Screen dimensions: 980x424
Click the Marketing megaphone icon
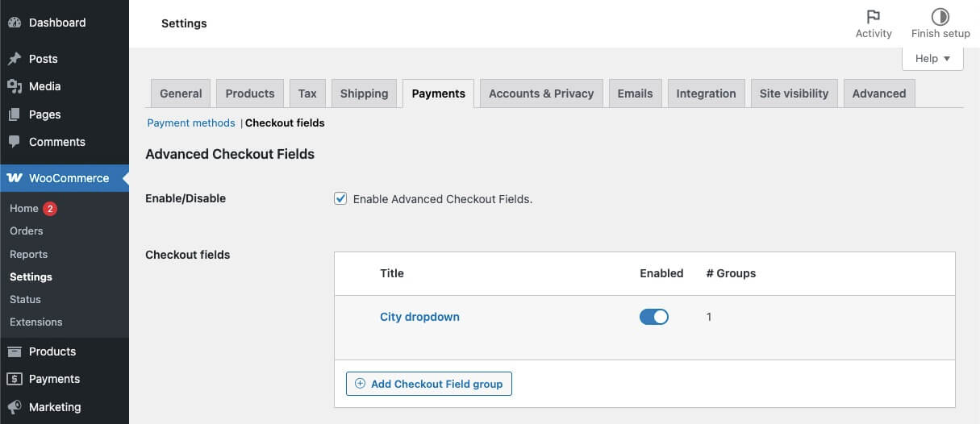coord(15,407)
